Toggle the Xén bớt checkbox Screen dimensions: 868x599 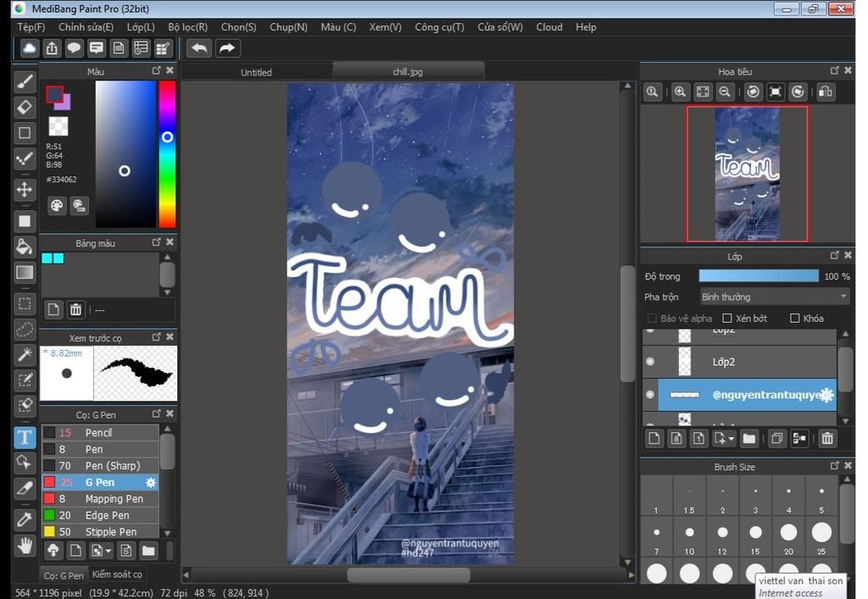pyautogui.click(x=727, y=318)
